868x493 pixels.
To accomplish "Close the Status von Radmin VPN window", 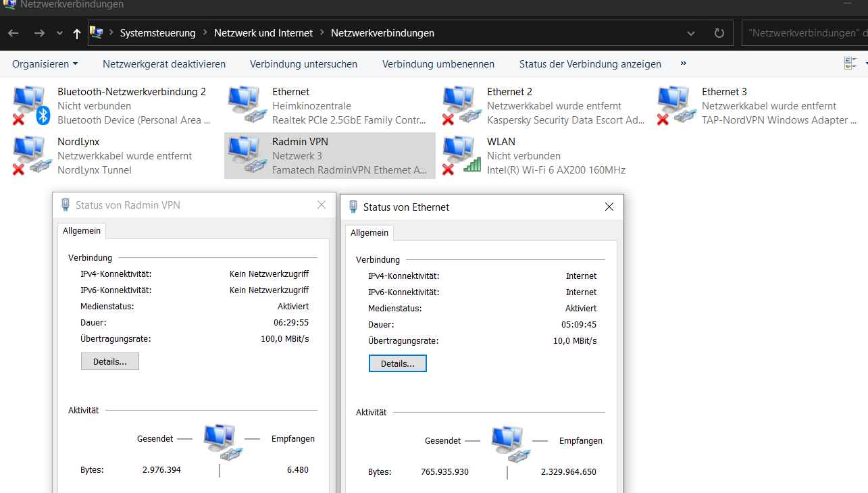I will tap(322, 205).
